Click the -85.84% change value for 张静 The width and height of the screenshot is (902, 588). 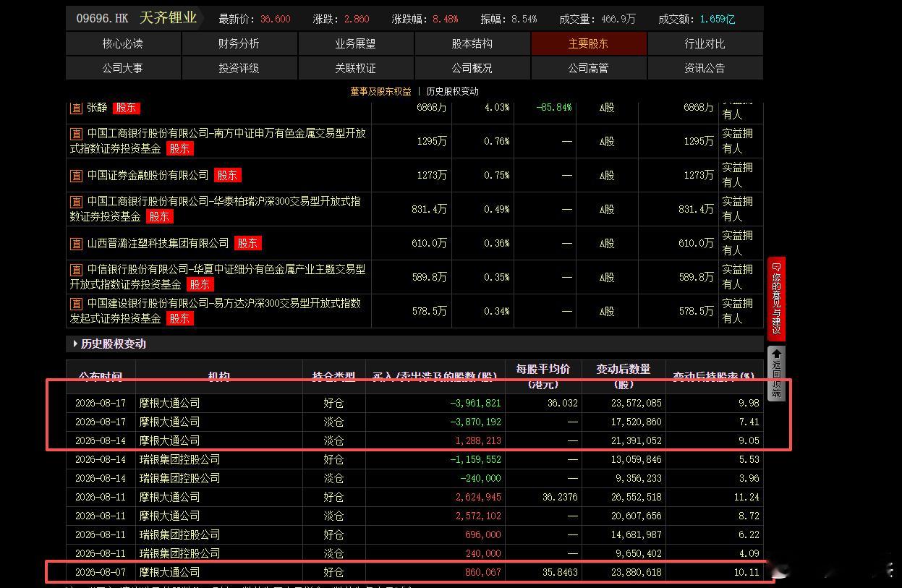point(554,108)
